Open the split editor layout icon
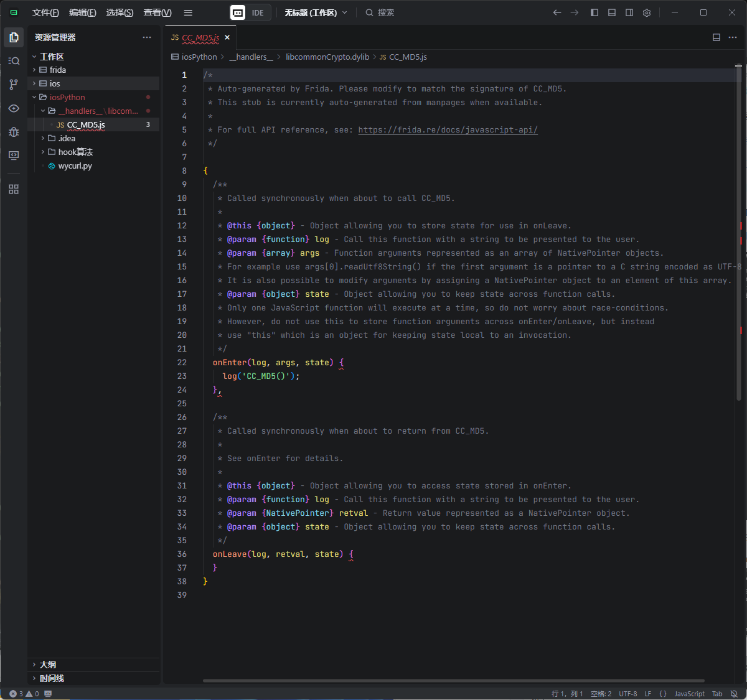747x700 pixels. click(716, 37)
